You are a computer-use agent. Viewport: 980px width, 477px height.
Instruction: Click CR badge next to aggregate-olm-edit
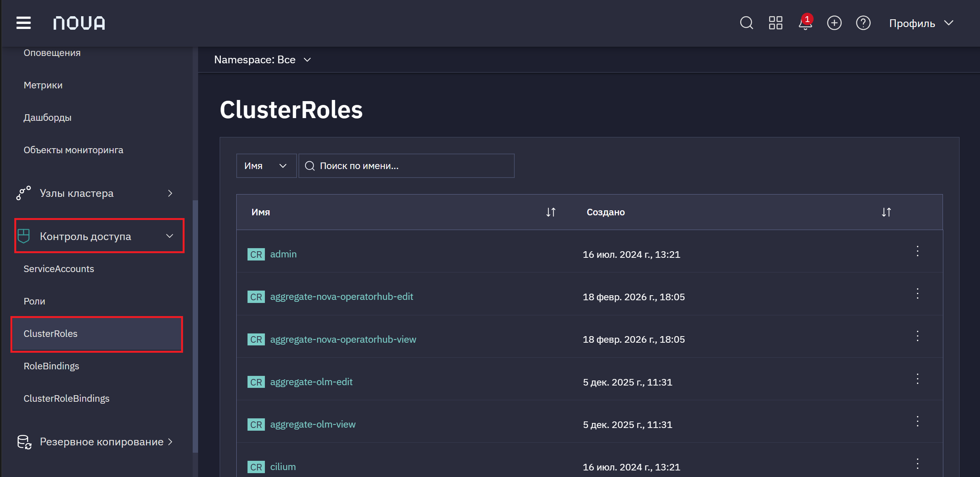tap(256, 382)
